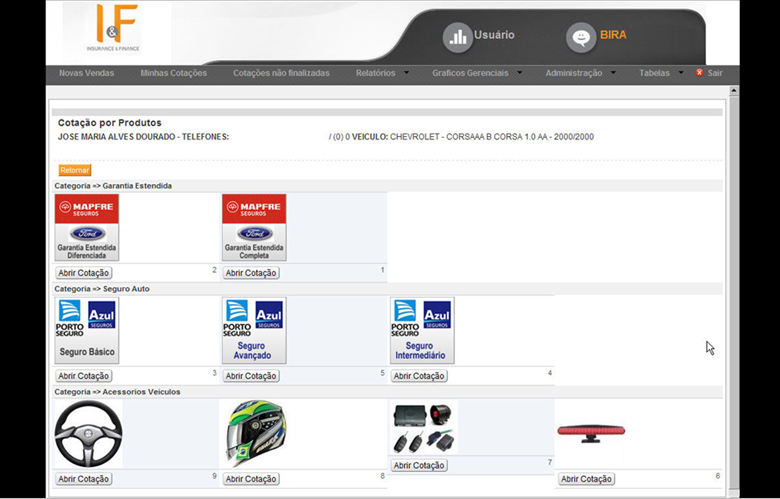780x499 pixels.
Task: Select Mapfre Garantia Estendida Completa product image
Action: tap(254, 227)
